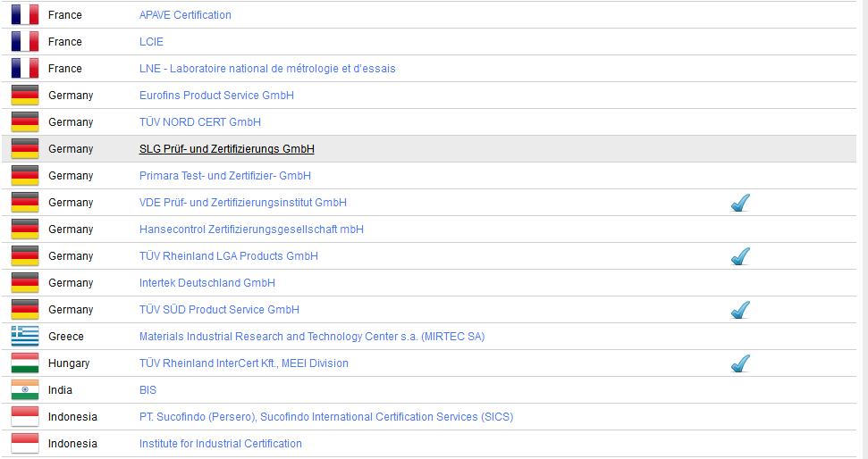Visit the TÜV NORD CERT GmbH link
Image resolution: width=868 pixels, height=459 pixels.
tap(200, 122)
